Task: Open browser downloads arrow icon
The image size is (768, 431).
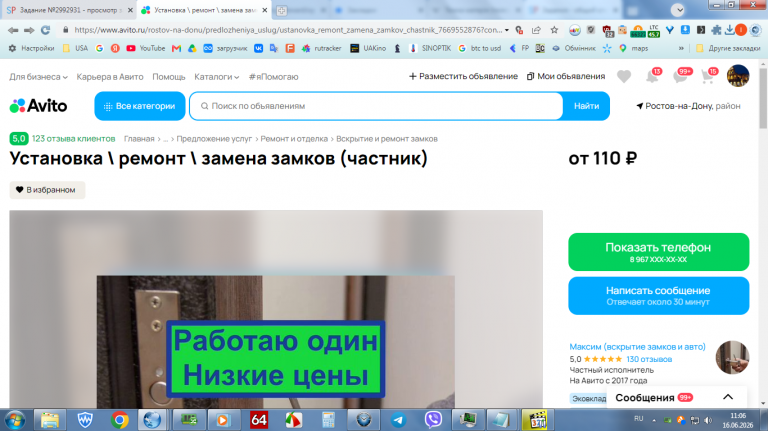Action: coord(729,30)
